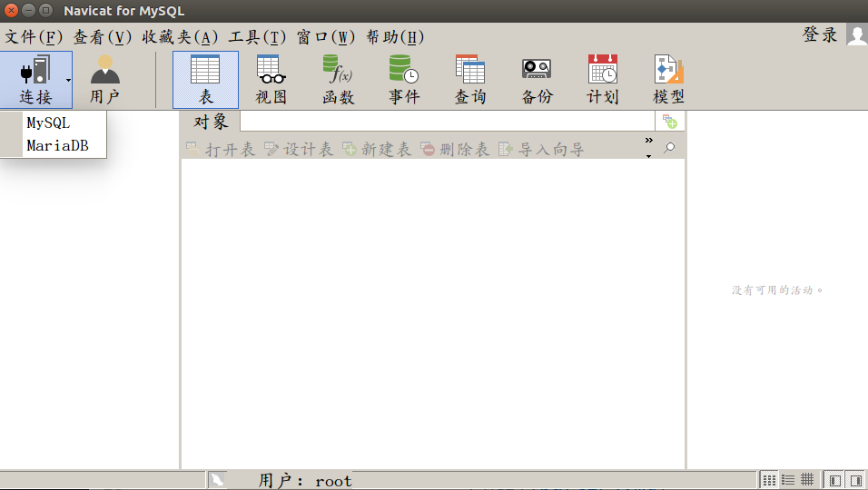Expand the connection button dropdown arrow
Screen dimensions: 868x490
(x=68, y=81)
